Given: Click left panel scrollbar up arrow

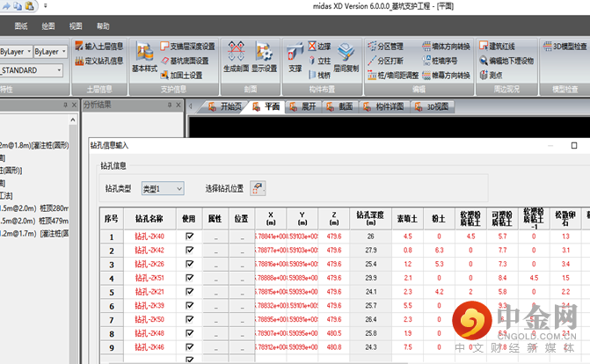Looking at the screenshot, I should (73, 120).
